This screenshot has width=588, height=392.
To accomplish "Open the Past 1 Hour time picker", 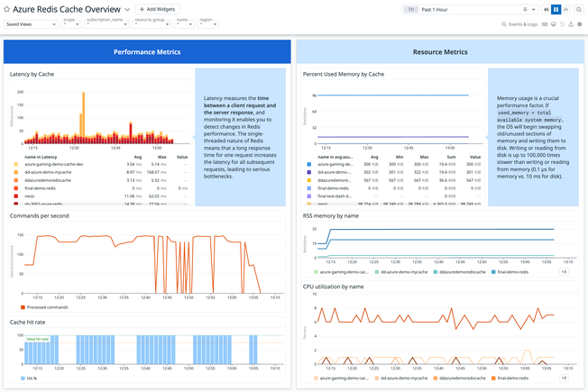I will tap(458, 9).
